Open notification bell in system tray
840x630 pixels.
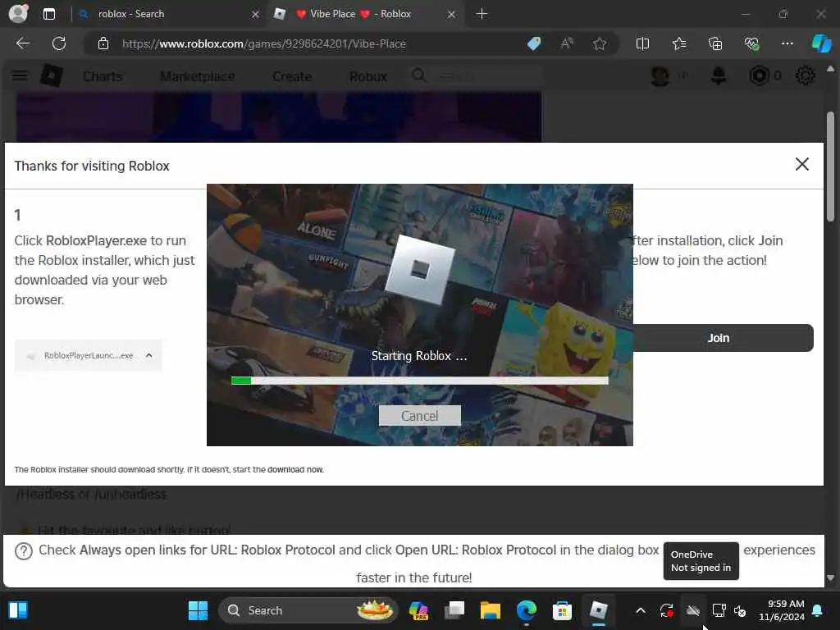click(x=818, y=610)
